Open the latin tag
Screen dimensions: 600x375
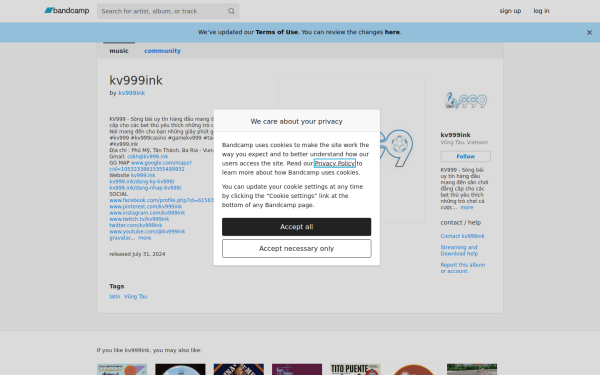click(114, 297)
